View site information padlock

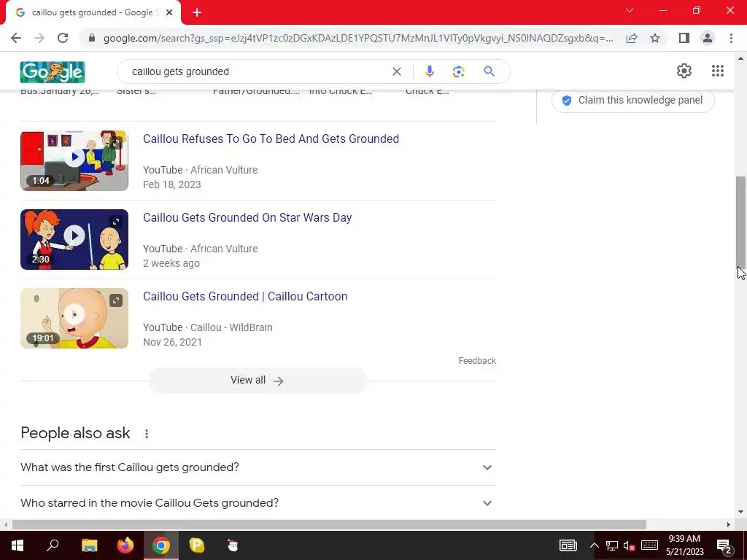(92, 38)
